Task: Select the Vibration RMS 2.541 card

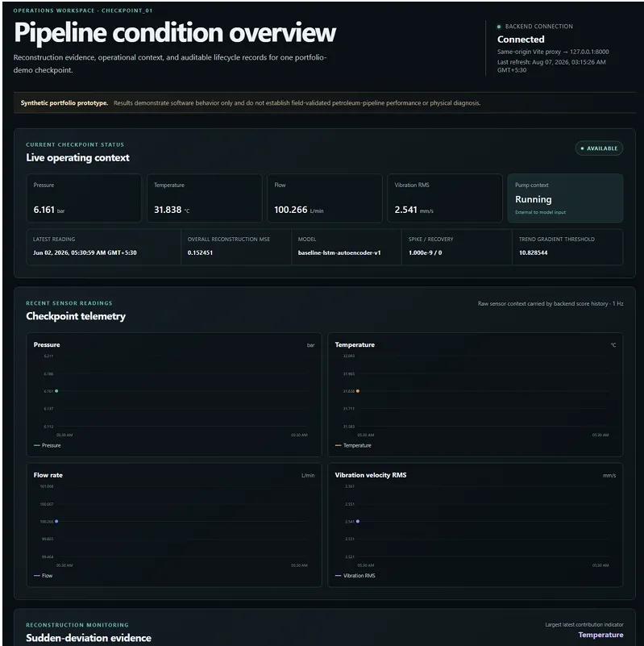Action: (x=445, y=198)
